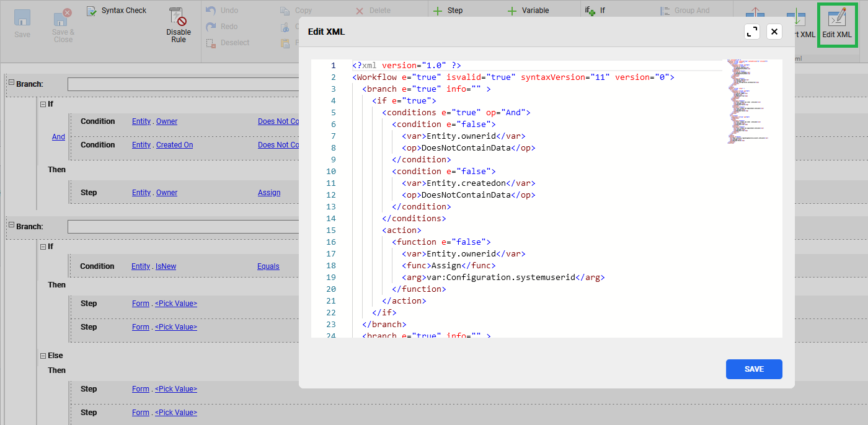Click the Save & Close icon

pos(63,26)
